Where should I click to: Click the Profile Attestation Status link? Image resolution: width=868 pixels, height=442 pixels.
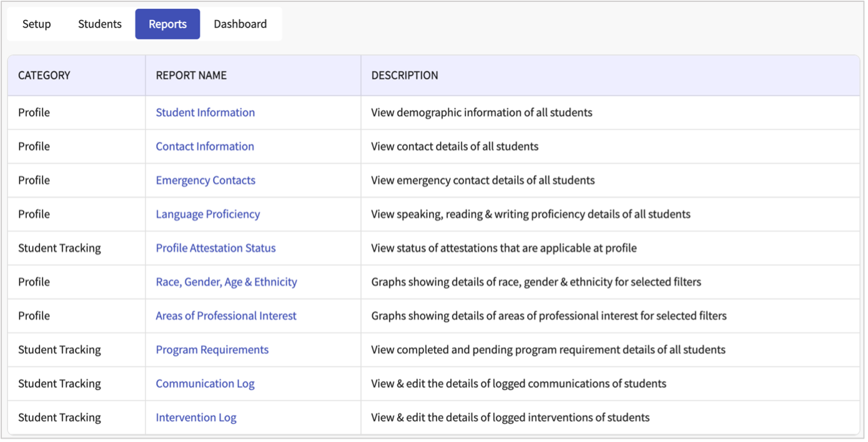point(215,248)
